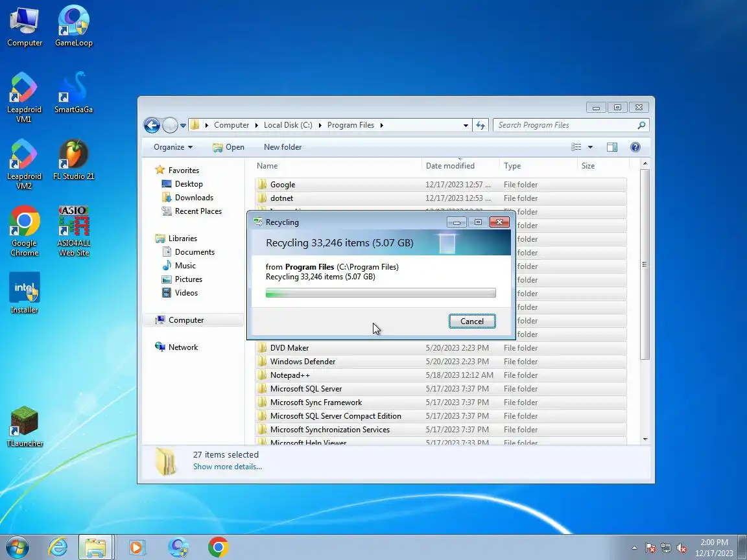Select the ASIO4ALL Web Site shortcut
The height and width of the screenshot is (560, 747).
coord(73,231)
